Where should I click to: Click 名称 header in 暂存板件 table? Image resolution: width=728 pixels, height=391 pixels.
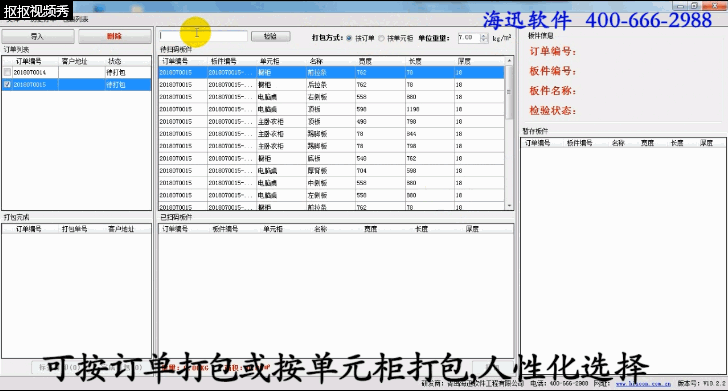click(x=618, y=143)
